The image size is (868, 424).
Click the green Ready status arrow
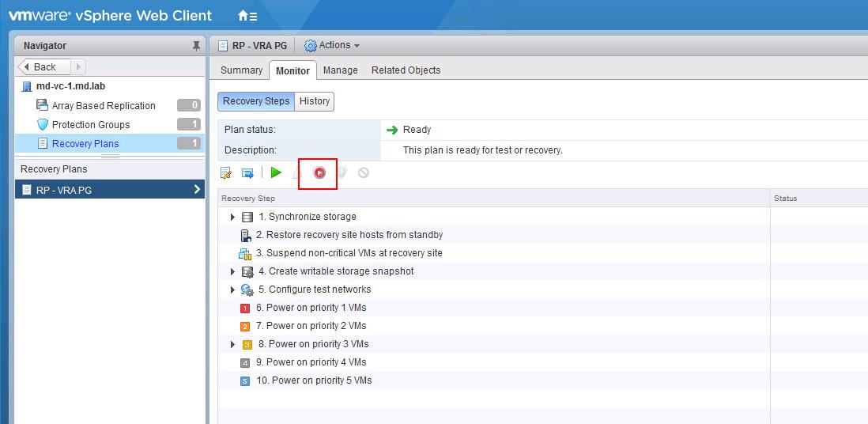pos(392,131)
